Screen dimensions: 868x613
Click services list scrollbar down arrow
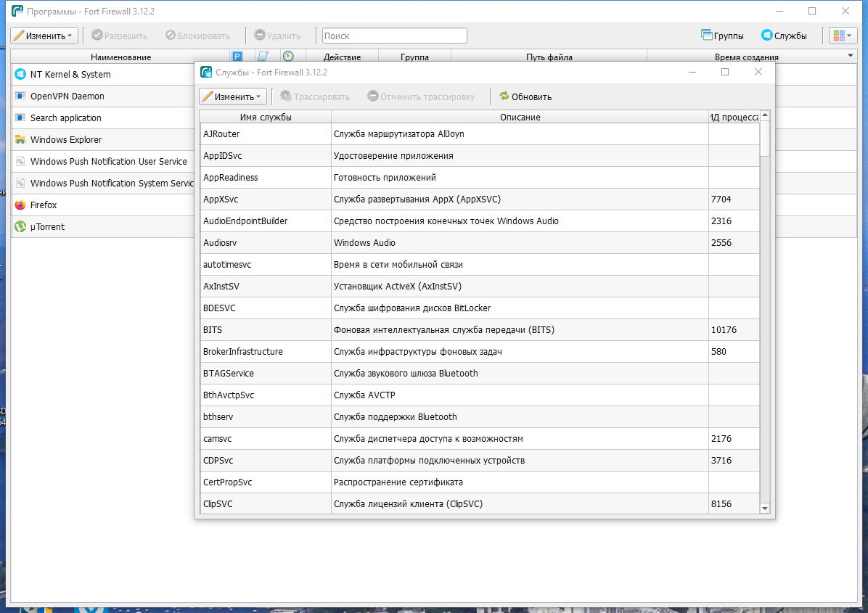click(x=765, y=509)
